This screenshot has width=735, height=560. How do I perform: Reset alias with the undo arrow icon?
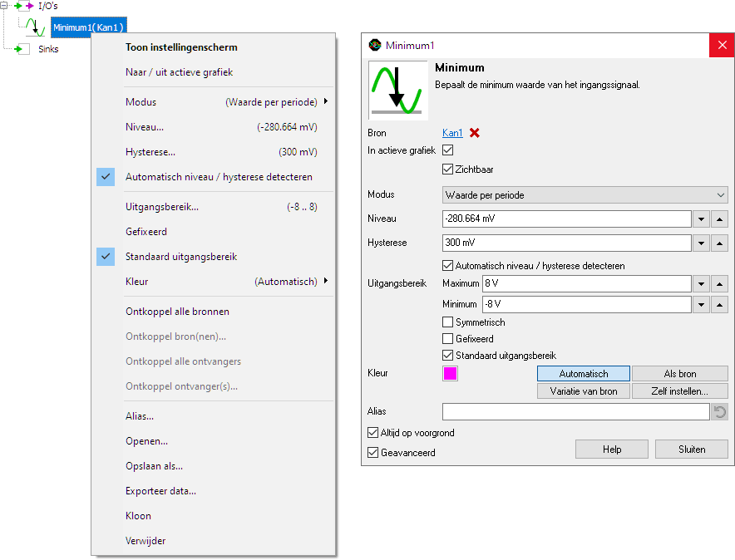point(719,411)
